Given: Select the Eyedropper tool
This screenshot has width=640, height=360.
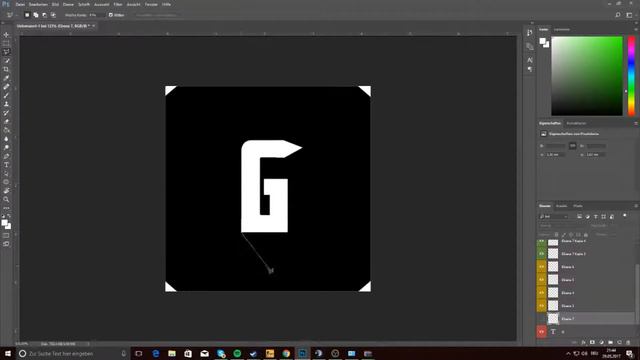Looking at the screenshot, I should tap(6, 78).
